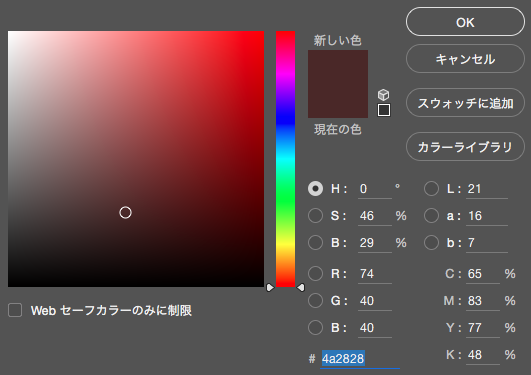The image size is (531, 375).
Task: Click brightness field showing 29
Action: [x=375, y=243]
